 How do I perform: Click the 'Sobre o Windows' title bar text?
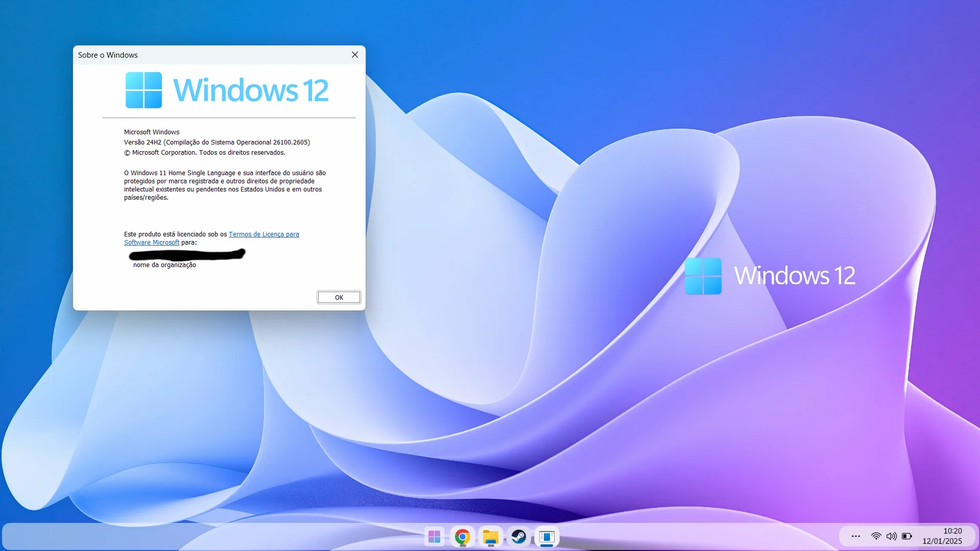[108, 55]
